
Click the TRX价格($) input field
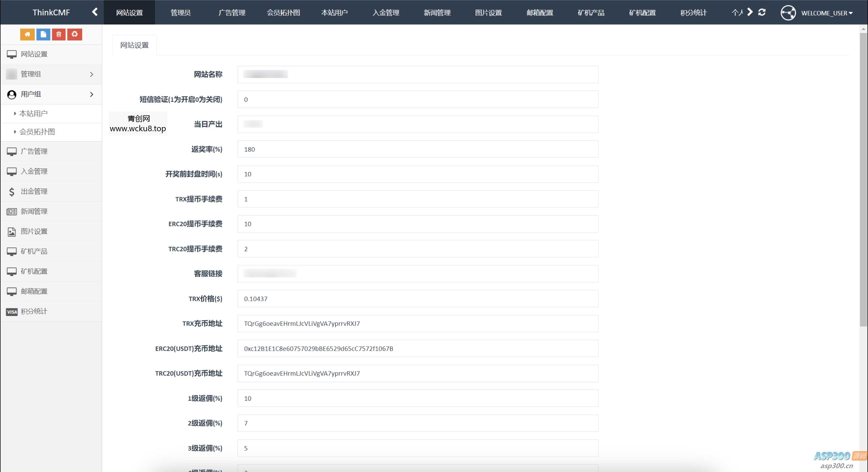click(418, 299)
